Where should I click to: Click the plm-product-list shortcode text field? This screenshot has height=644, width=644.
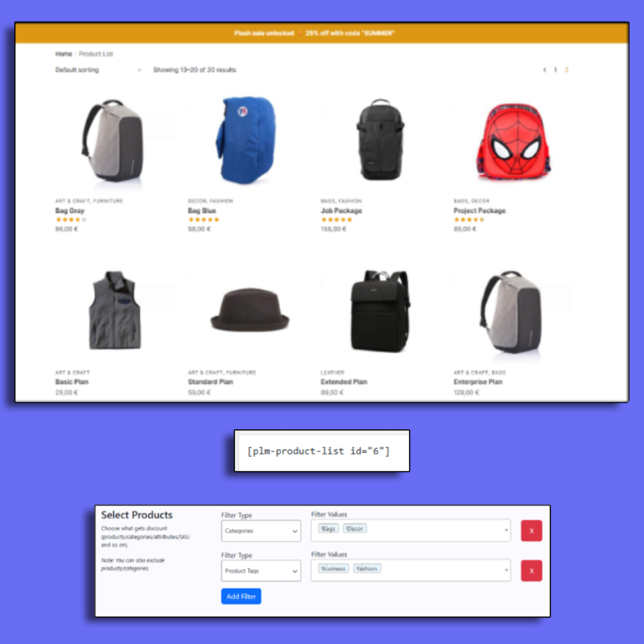(x=322, y=451)
